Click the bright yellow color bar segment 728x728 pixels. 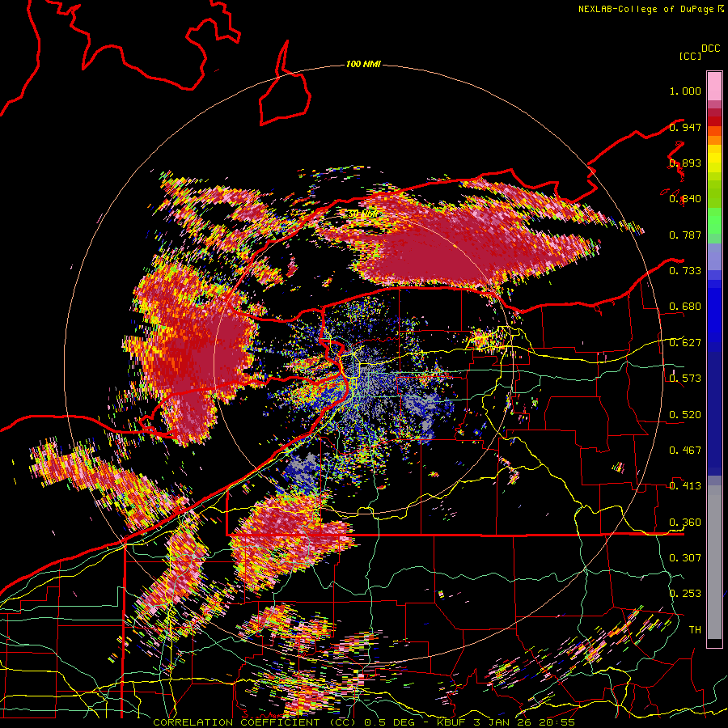coord(714,159)
